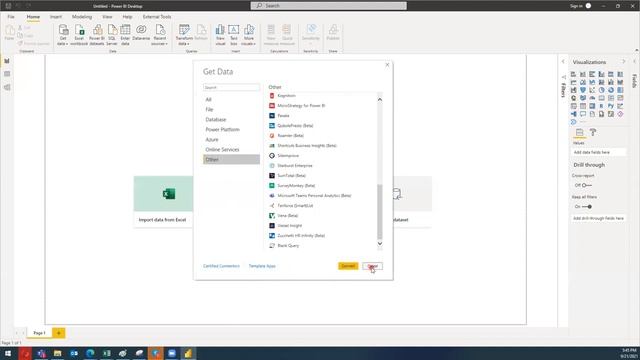Select the Page 1 tab

click(x=39, y=333)
